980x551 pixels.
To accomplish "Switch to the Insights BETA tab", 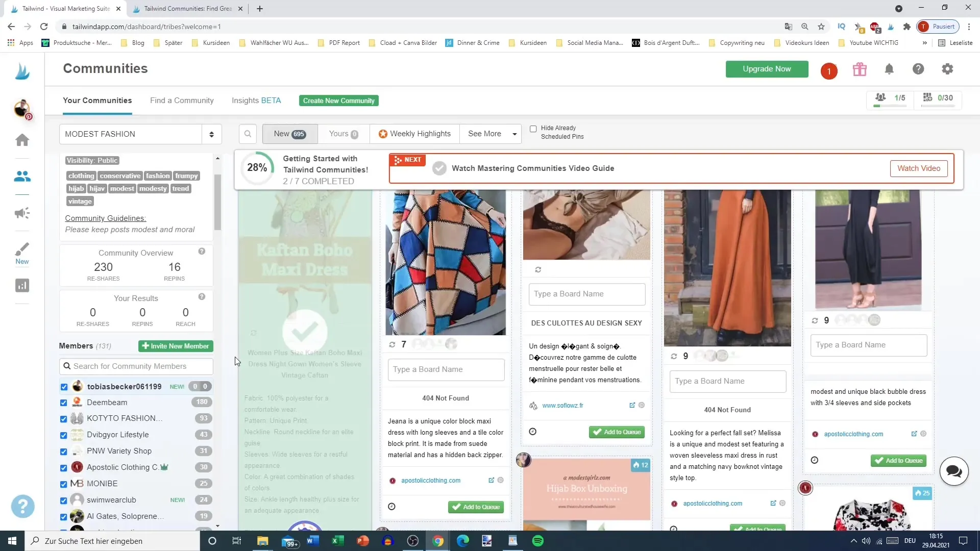I will 256,100.
